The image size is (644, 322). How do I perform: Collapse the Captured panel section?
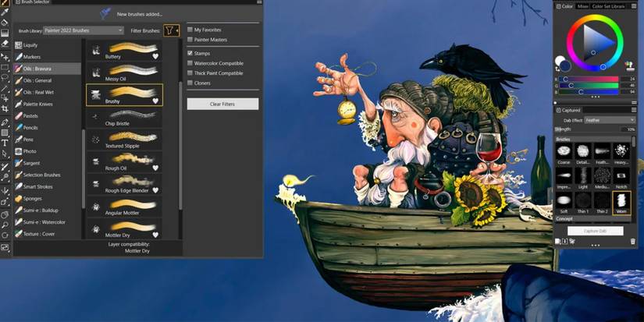pos(557,111)
